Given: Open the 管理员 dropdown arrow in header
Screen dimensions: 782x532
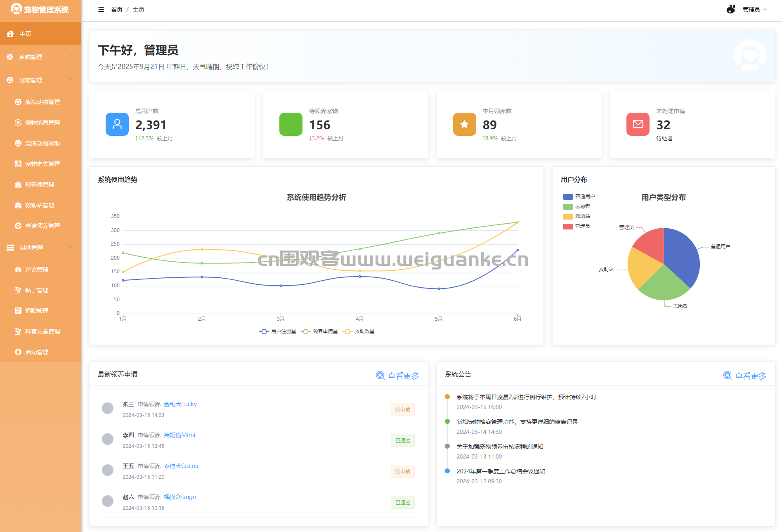Looking at the screenshot, I should (x=765, y=9).
